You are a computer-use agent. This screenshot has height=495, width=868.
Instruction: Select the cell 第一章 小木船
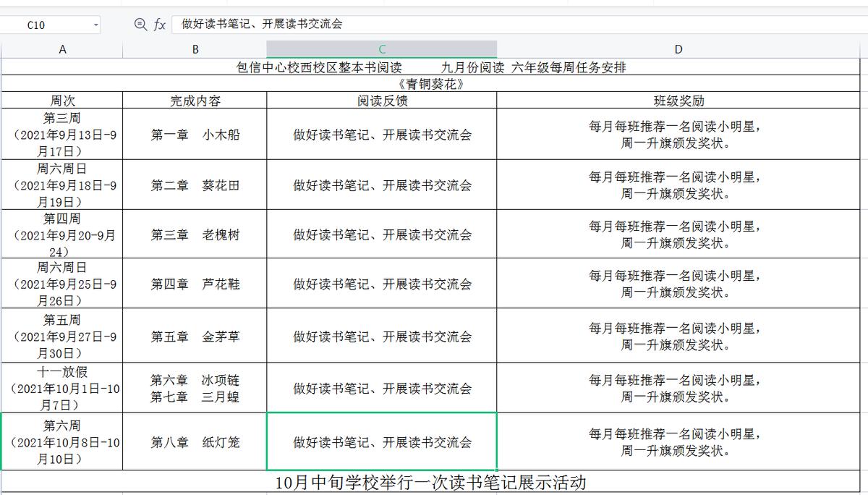click(194, 135)
